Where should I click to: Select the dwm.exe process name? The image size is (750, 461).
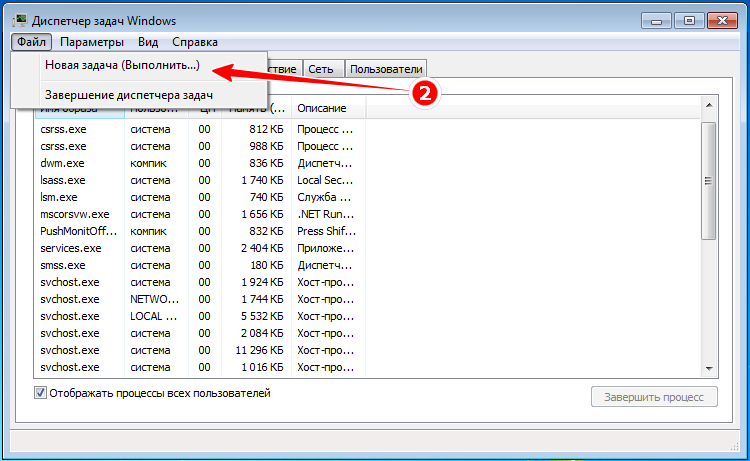click(x=62, y=163)
